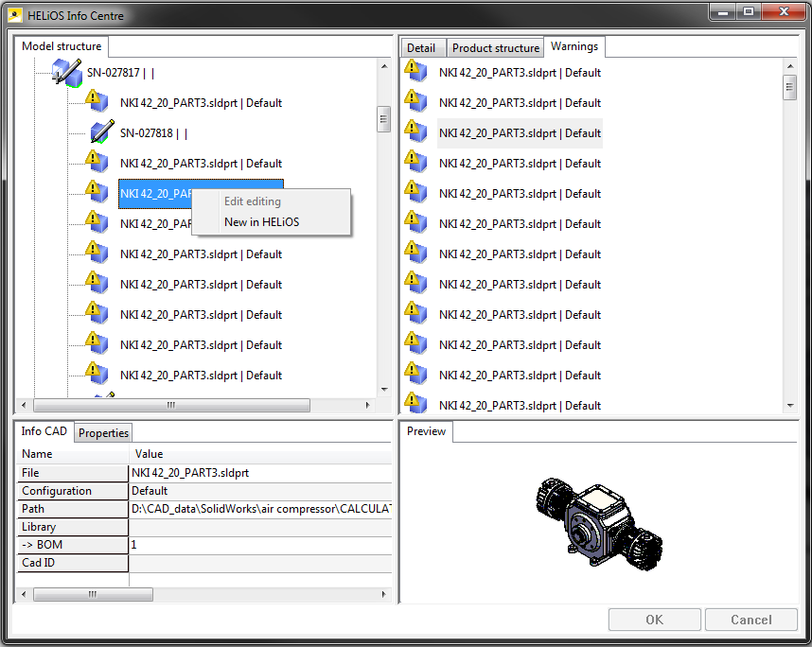Click the grey-highlighted row in Warnings list
Viewport: 812px width, 647px height.
pyautogui.click(x=520, y=133)
